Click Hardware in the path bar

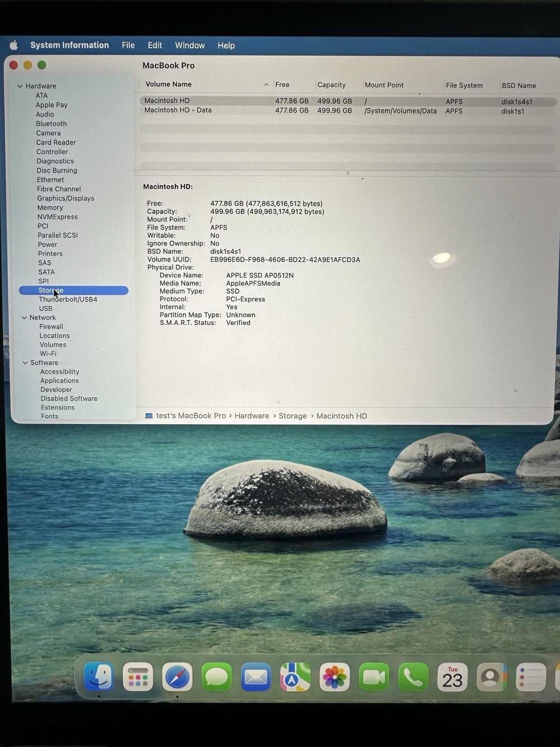point(252,416)
